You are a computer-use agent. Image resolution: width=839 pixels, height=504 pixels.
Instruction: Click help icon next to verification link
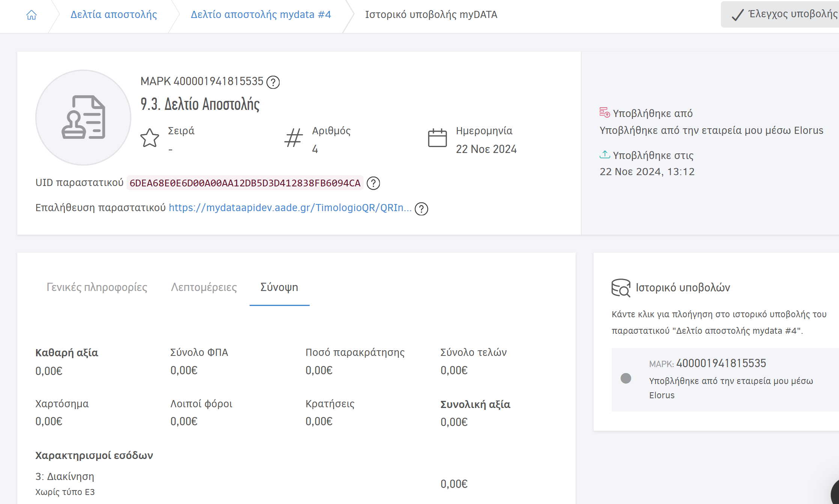coord(421,209)
